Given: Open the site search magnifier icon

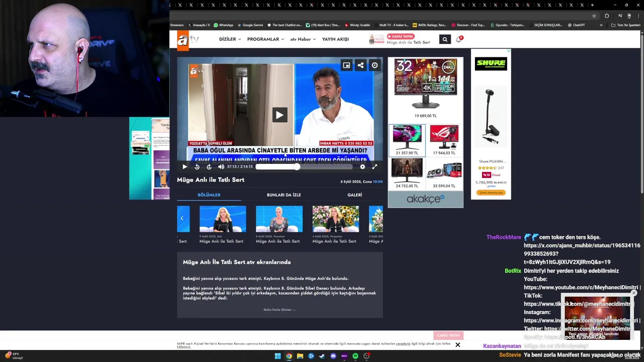Looking at the screenshot, I should (444, 39).
